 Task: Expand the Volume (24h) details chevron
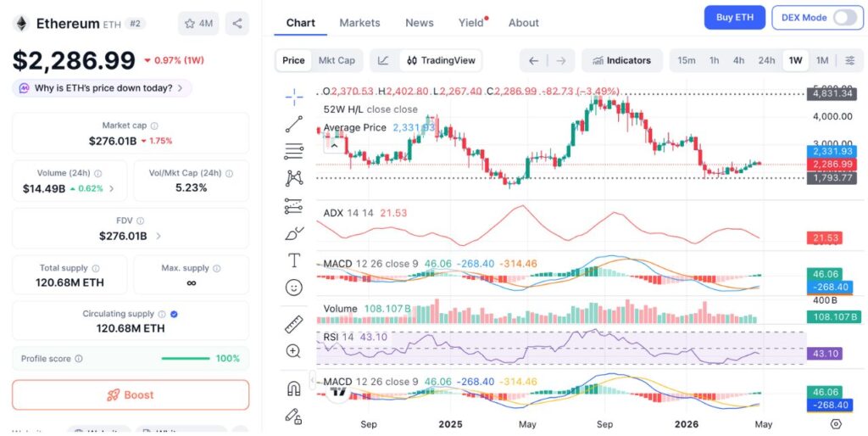(111, 188)
